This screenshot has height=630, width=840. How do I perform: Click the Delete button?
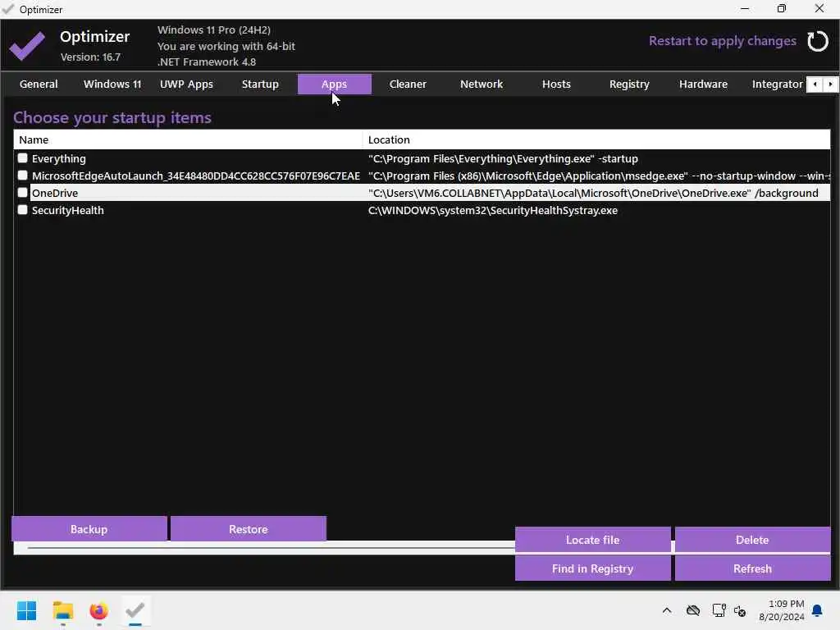[752, 540]
